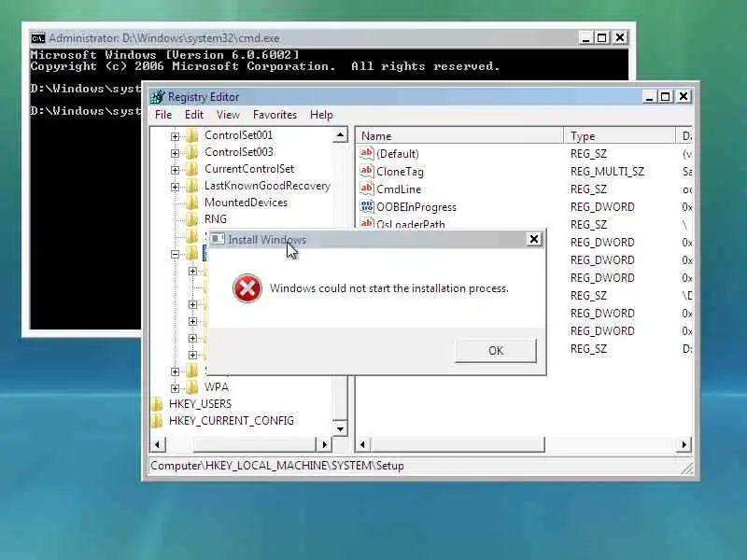Select the CmdLine value name
This screenshot has width=747, height=560.
(399, 189)
